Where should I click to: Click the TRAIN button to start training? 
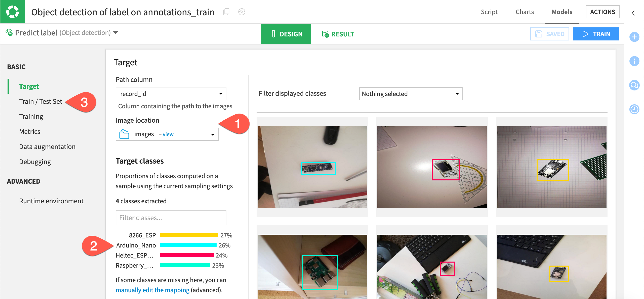[x=596, y=34]
